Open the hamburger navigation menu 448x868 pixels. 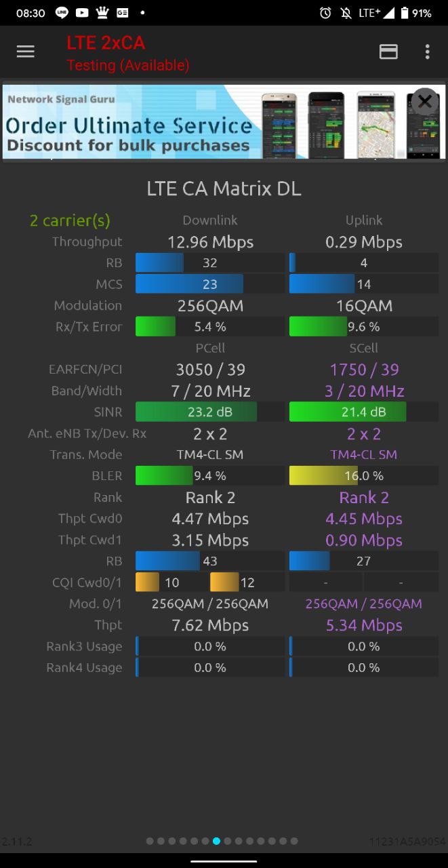tap(25, 52)
